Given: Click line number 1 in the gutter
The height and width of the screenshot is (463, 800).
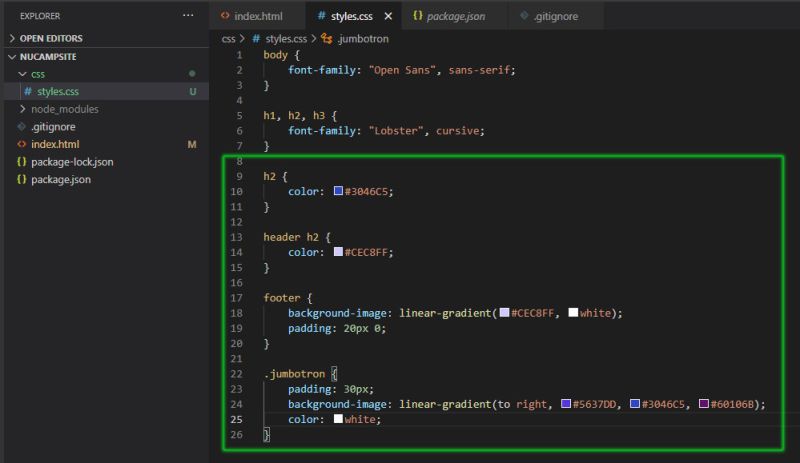Looking at the screenshot, I should click(239, 55).
